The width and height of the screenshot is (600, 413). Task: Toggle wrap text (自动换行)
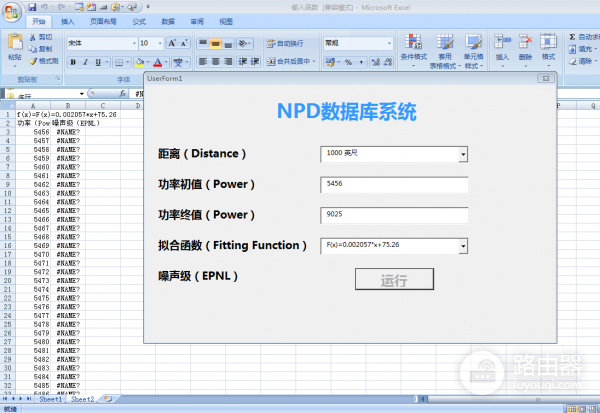pyautogui.click(x=285, y=44)
